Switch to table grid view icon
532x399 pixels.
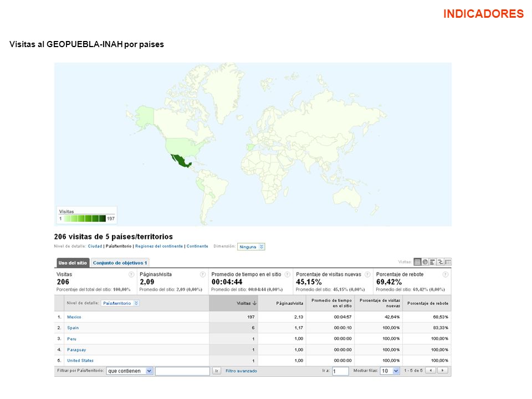tap(417, 262)
